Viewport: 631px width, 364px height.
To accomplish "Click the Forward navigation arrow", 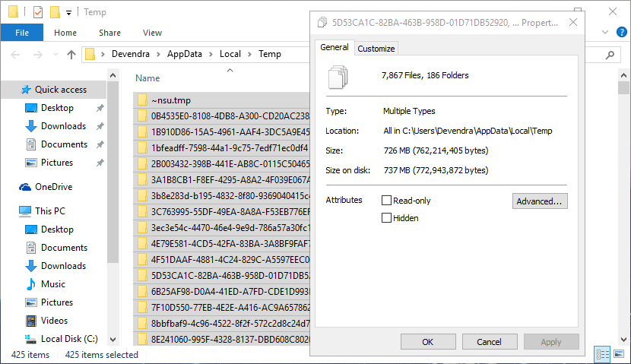I will [x=37, y=54].
